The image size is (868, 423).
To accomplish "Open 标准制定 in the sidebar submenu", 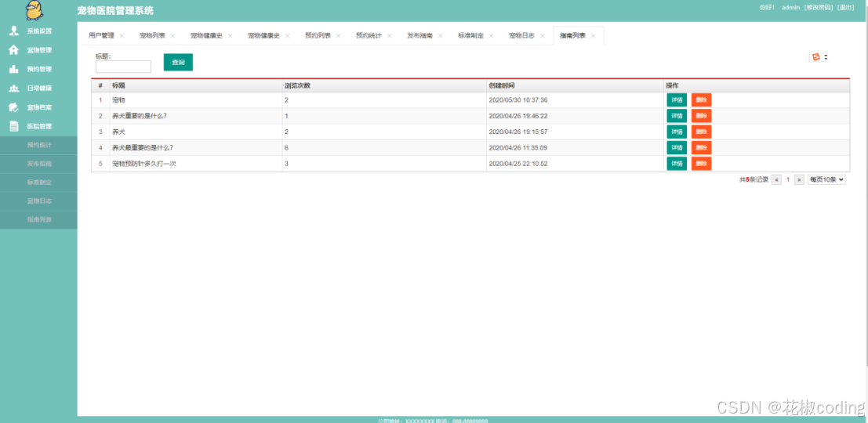I will (x=38, y=183).
